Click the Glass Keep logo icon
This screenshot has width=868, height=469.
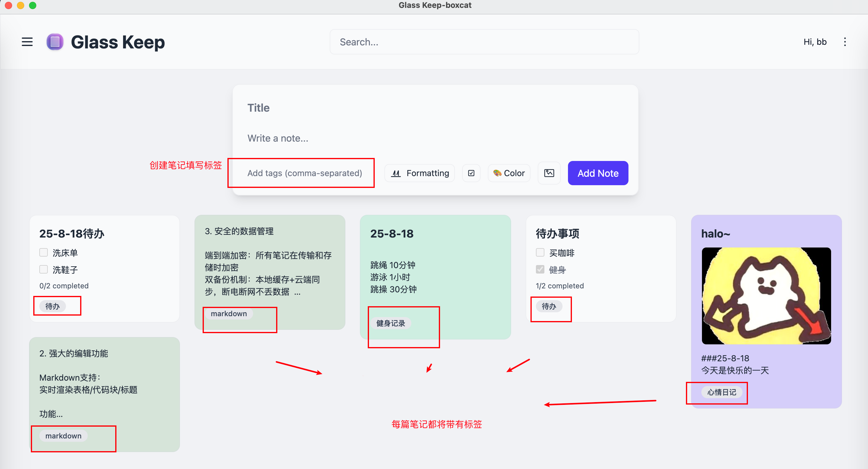coord(55,42)
